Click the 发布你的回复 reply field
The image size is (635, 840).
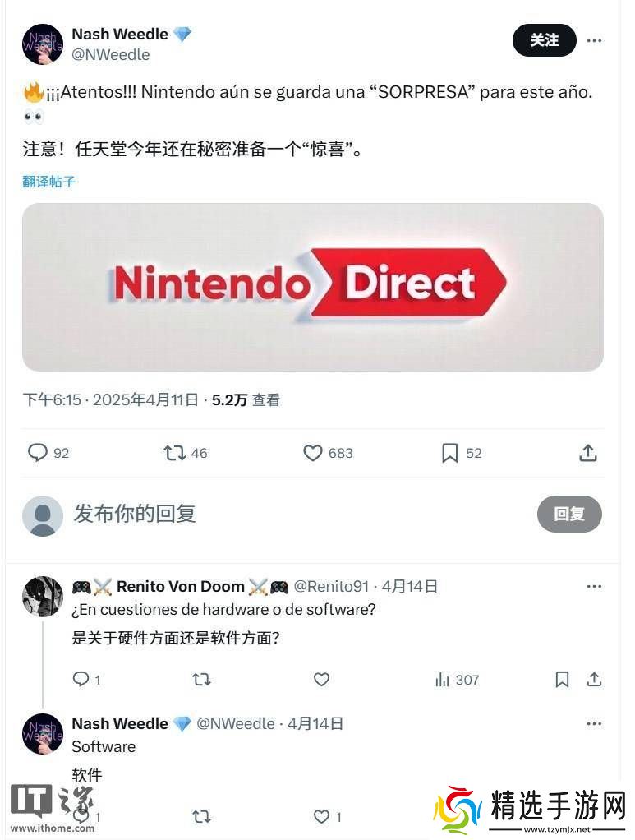[x=300, y=514]
